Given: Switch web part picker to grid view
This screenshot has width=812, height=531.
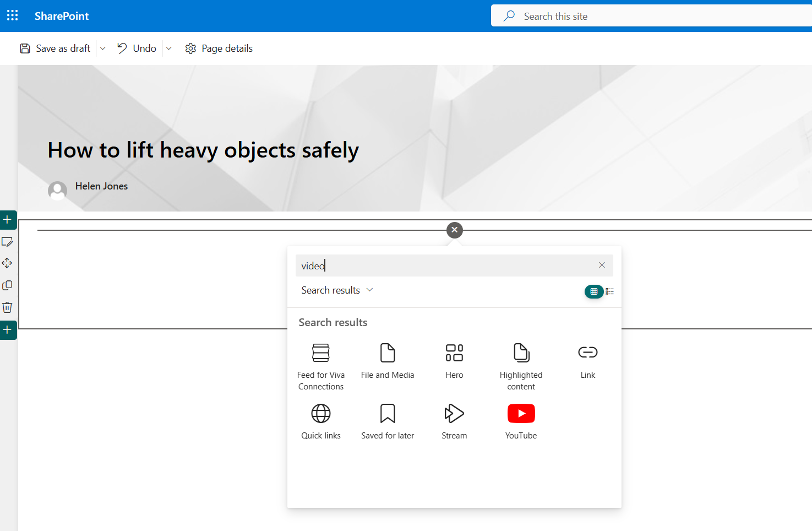Looking at the screenshot, I should click(593, 291).
